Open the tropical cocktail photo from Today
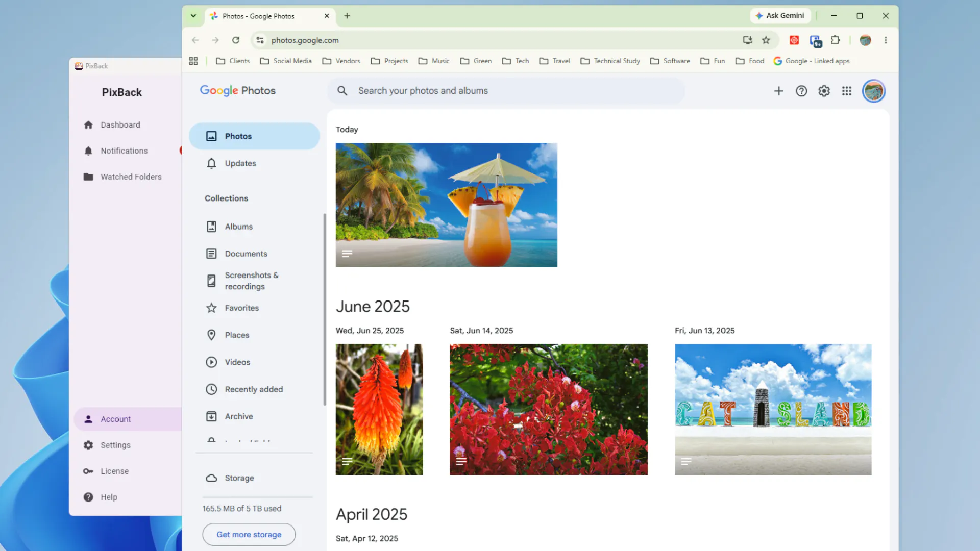This screenshot has height=551, width=980. (x=446, y=205)
